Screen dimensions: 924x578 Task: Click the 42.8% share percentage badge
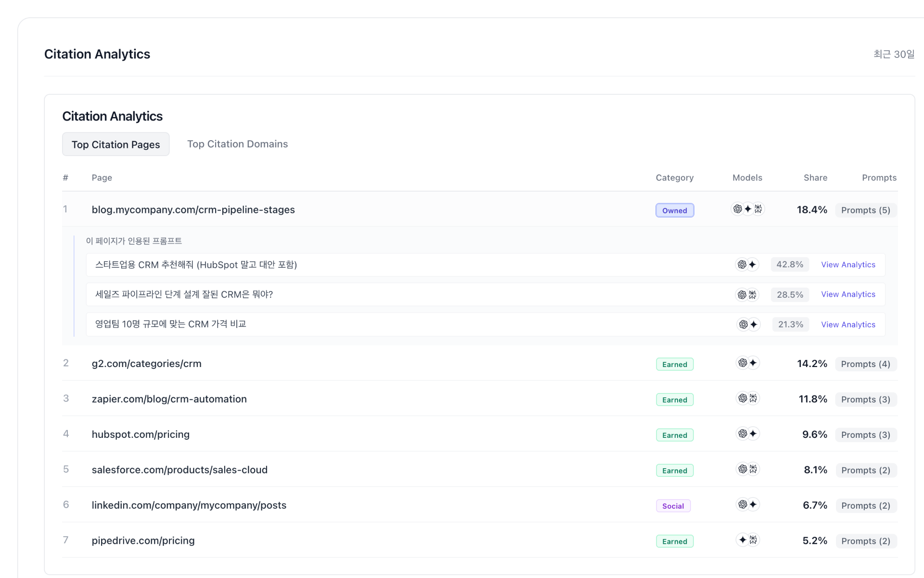click(x=789, y=264)
